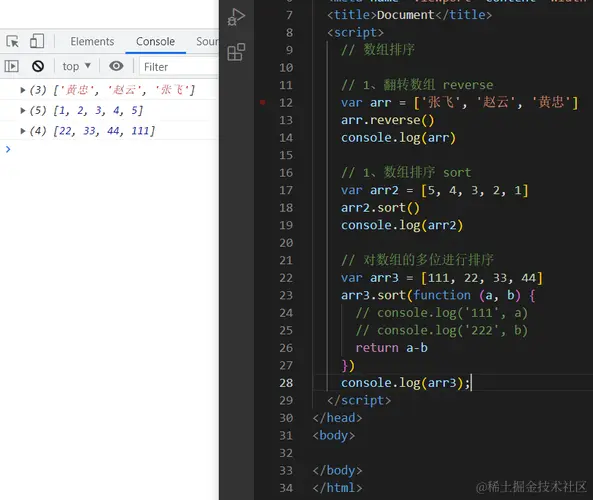Place cursor on arr3.sort function line
The height and width of the screenshot is (500, 593).
[x=438, y=295]
